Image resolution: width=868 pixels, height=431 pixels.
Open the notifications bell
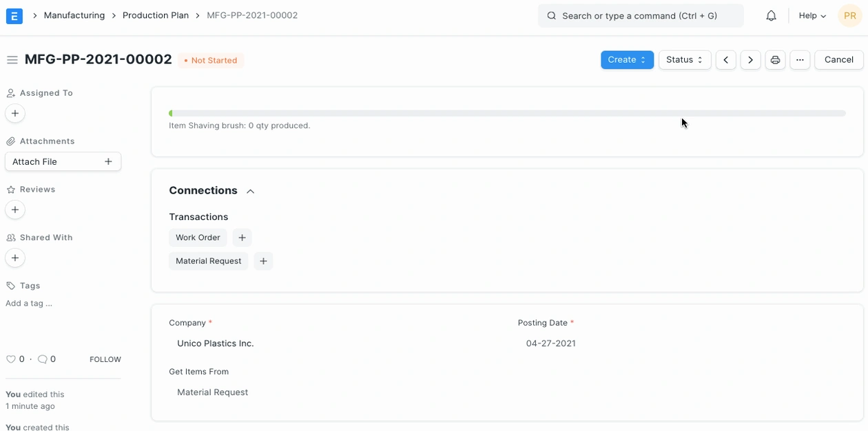pos(771,16)
